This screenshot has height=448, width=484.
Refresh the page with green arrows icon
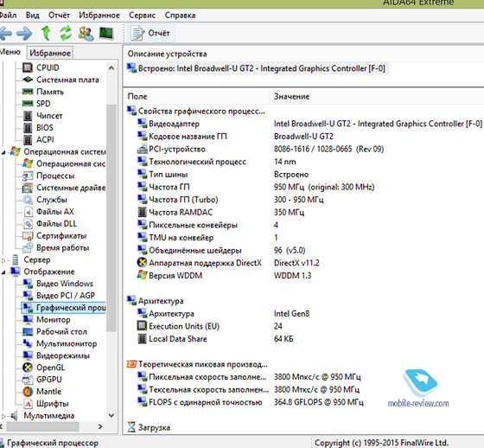[x=66, y=33]
